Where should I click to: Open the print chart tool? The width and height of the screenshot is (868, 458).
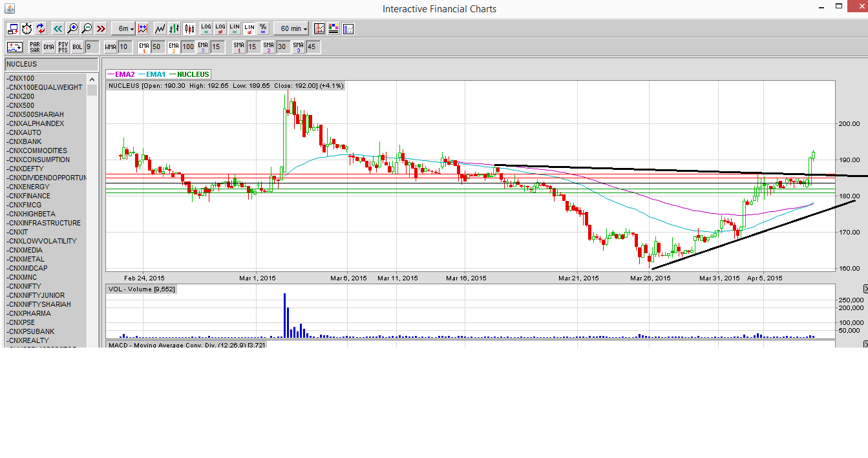12,28
